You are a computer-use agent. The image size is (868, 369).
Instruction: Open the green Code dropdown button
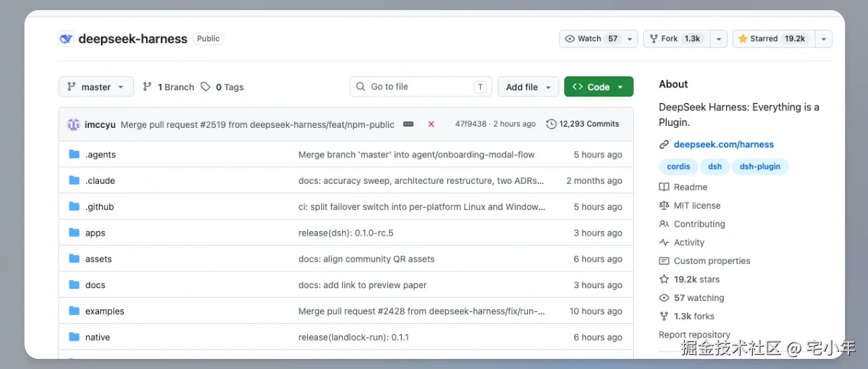pos(599,87)
